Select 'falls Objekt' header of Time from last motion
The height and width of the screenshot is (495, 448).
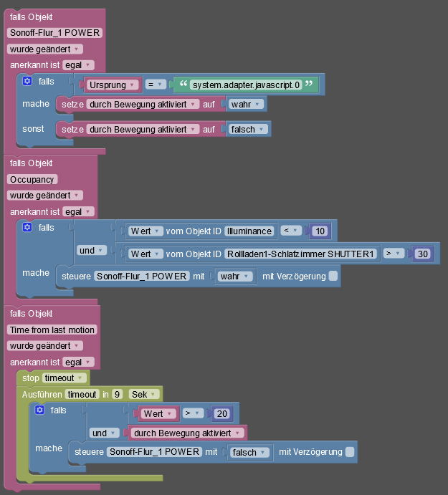(x=31, y=314)
